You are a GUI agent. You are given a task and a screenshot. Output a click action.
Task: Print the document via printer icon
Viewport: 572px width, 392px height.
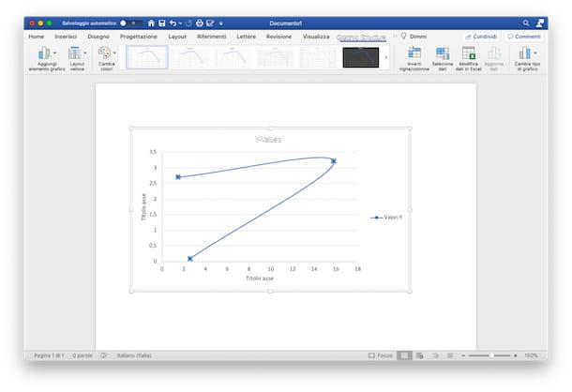(x=200, y=23)
